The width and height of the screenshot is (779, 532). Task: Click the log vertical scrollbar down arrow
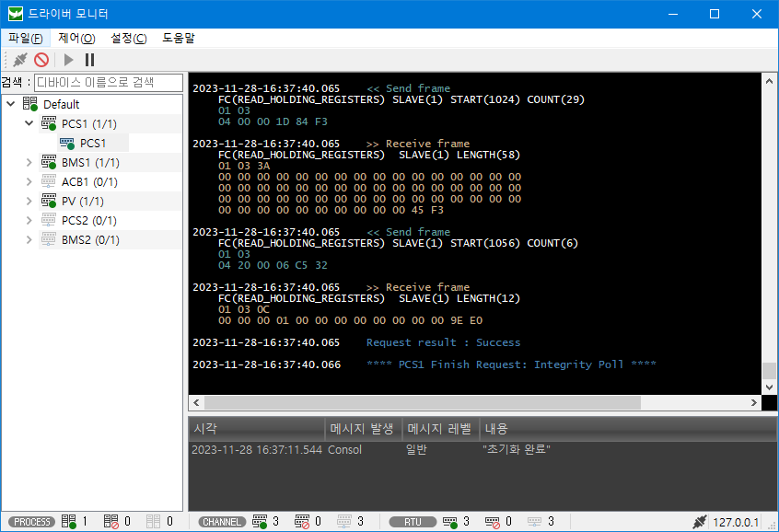pyautogui.click(x=769, y=387)
